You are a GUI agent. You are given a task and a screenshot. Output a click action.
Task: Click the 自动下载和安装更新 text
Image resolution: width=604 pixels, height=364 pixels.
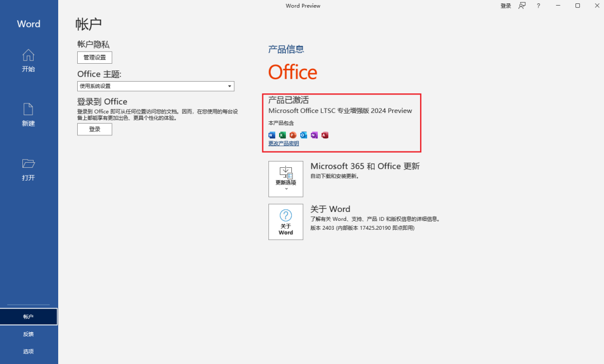pos(335,176)
